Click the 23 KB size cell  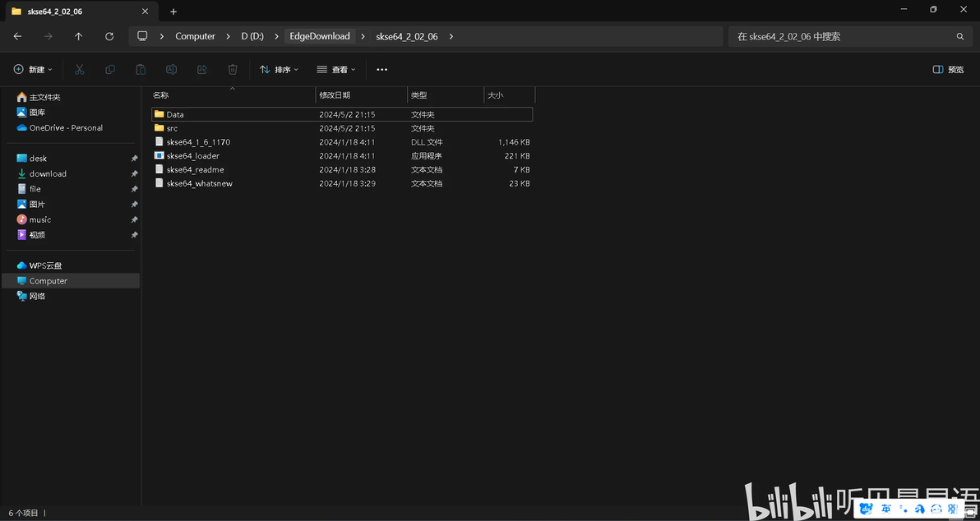[x=520, y=183]
